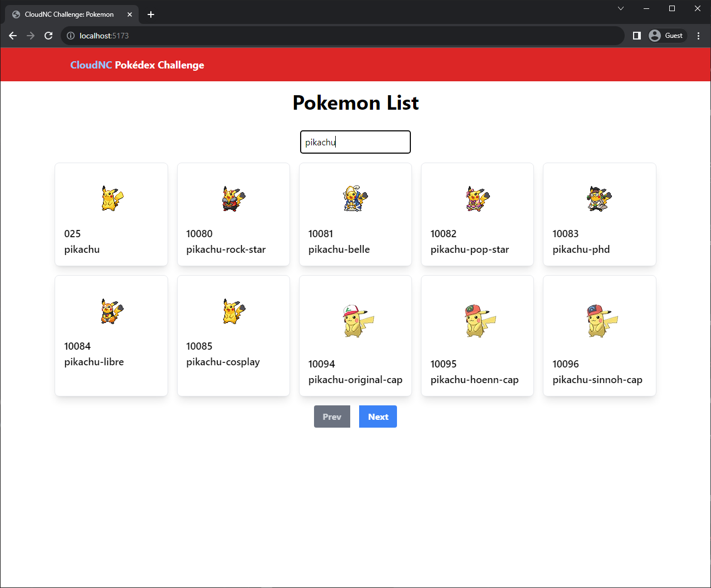
Task: Go to the next page with Next
Action: pyautogui.click(x=378, y=416)
